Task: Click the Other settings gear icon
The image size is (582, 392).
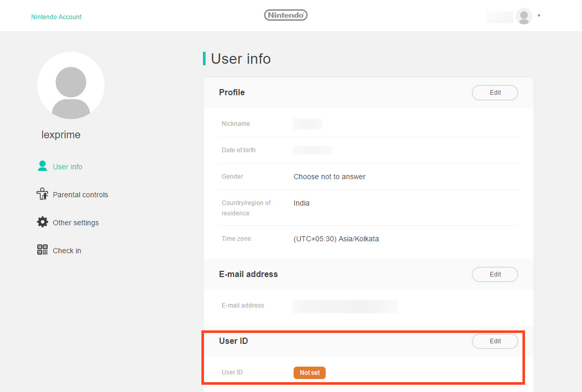Action: click(42, 222)
